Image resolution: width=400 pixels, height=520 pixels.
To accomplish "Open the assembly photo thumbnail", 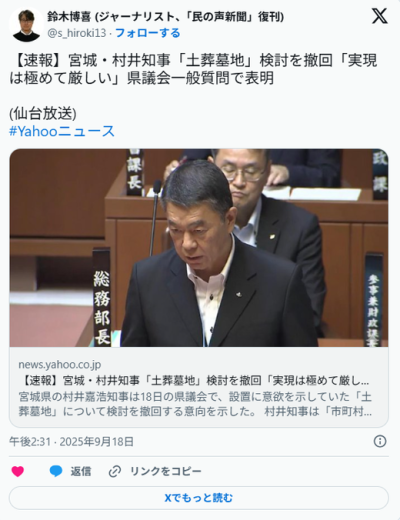I will [199, 248].
